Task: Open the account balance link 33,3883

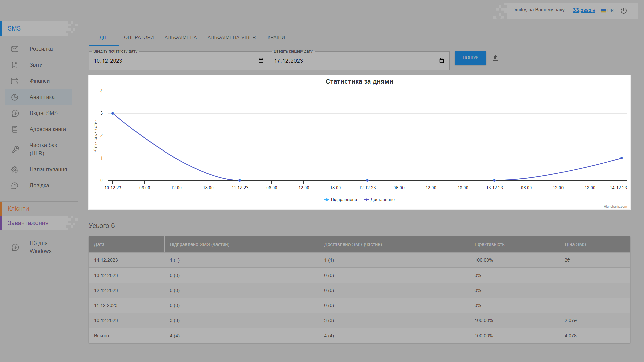Action: coord(584,10)
